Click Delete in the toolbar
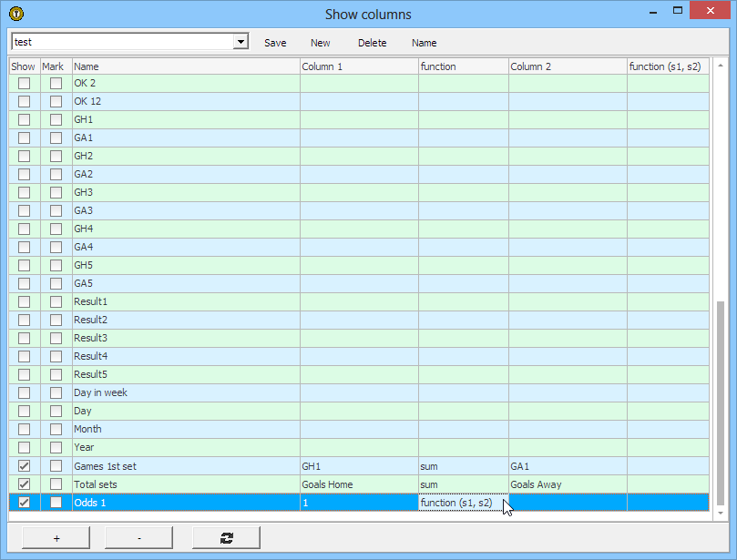The image size is (737, 560). (x=372, y=43)
